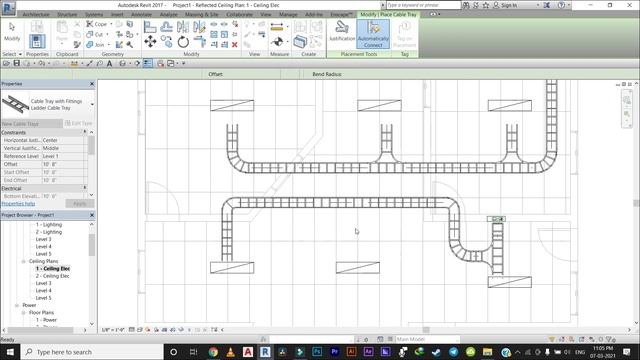Click the red Delete X icon
The height and width of the screenshot is (360, 640).
point(235,44)
